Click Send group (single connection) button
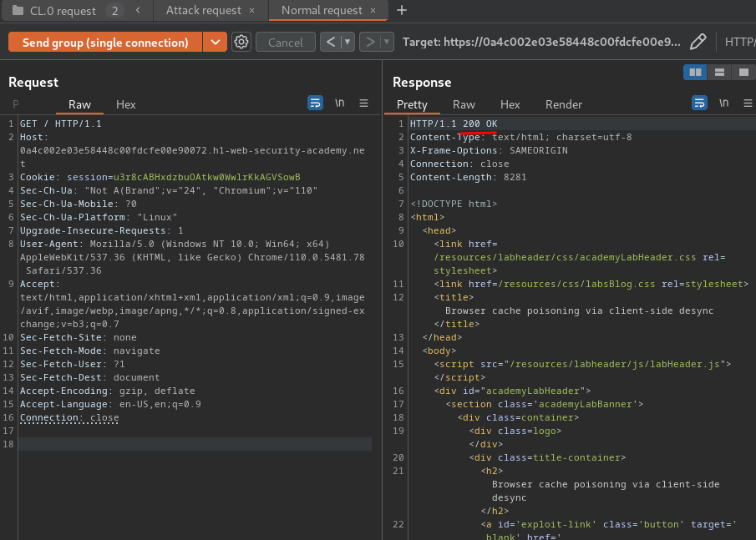Screen dimensions: 756x540 click(105, 43)
